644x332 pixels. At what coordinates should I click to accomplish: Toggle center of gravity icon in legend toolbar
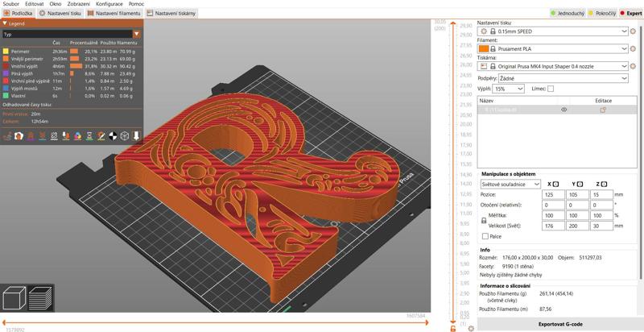coord(113,136)
